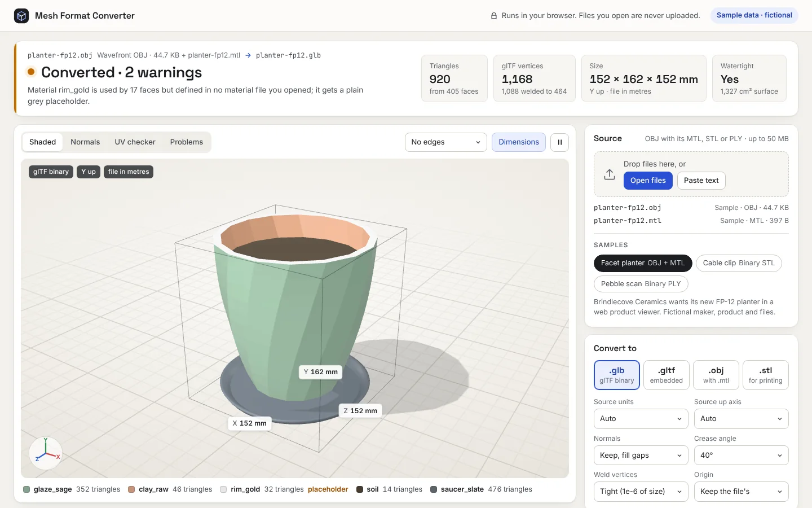Open the Origin Keep the file's dropdown
The width and height of the screenshot is (812, 508).
click(x=742, y=492)
